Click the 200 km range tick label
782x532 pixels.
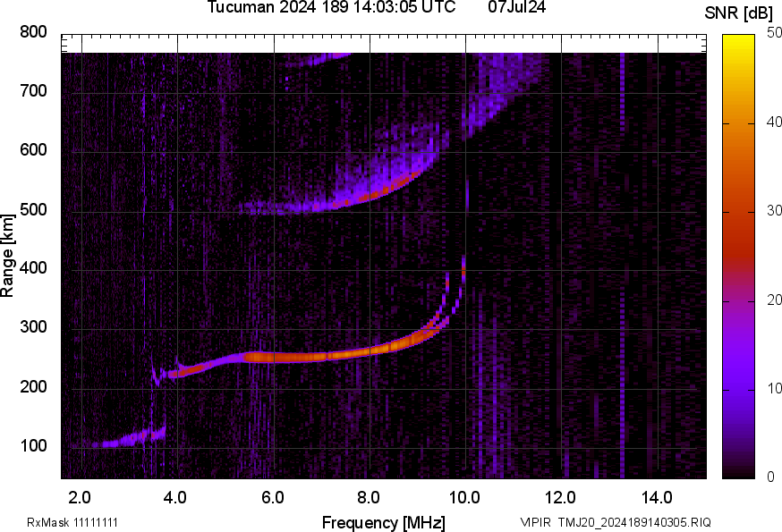33,386
